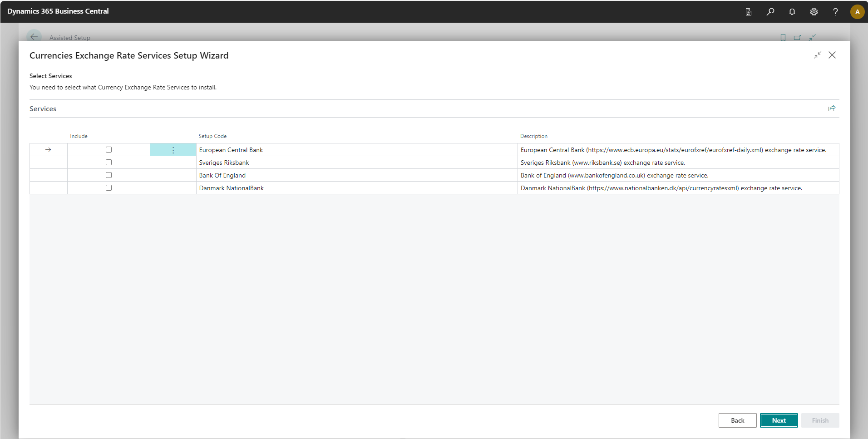Click the Dynamics 365 Business Central header

click(58, 11)
